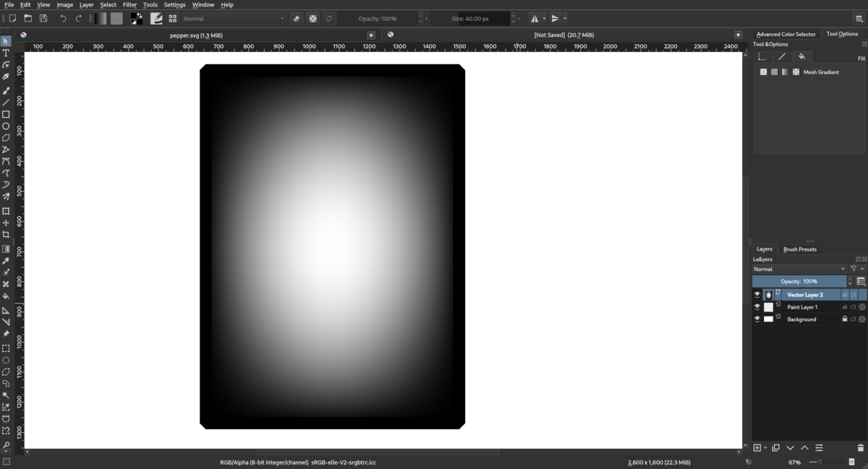
Task: Select the Text tool in toolbox
Action: click(x=6, y=53)
